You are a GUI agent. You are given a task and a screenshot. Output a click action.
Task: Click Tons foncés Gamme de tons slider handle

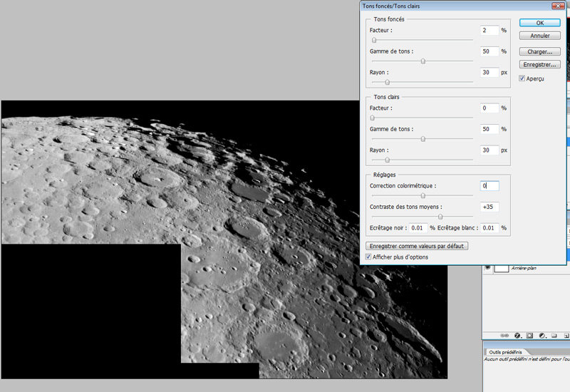[x=423, y=61]
